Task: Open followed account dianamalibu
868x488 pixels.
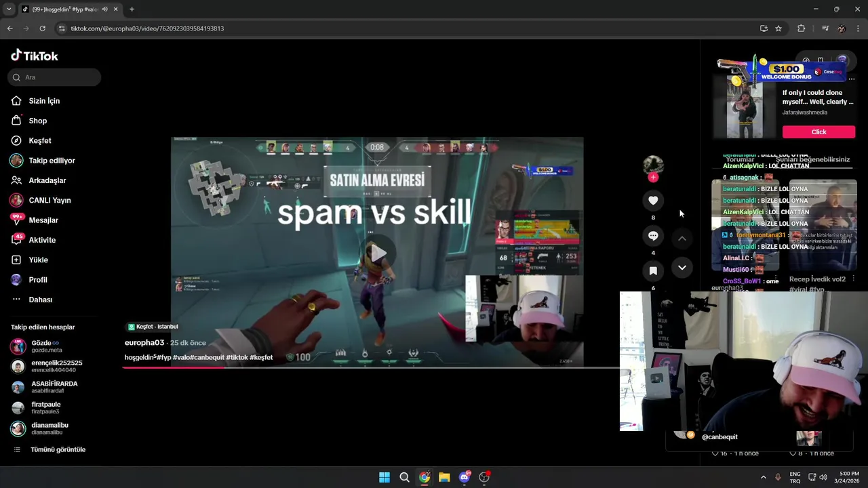Action: tap(41, 428)
